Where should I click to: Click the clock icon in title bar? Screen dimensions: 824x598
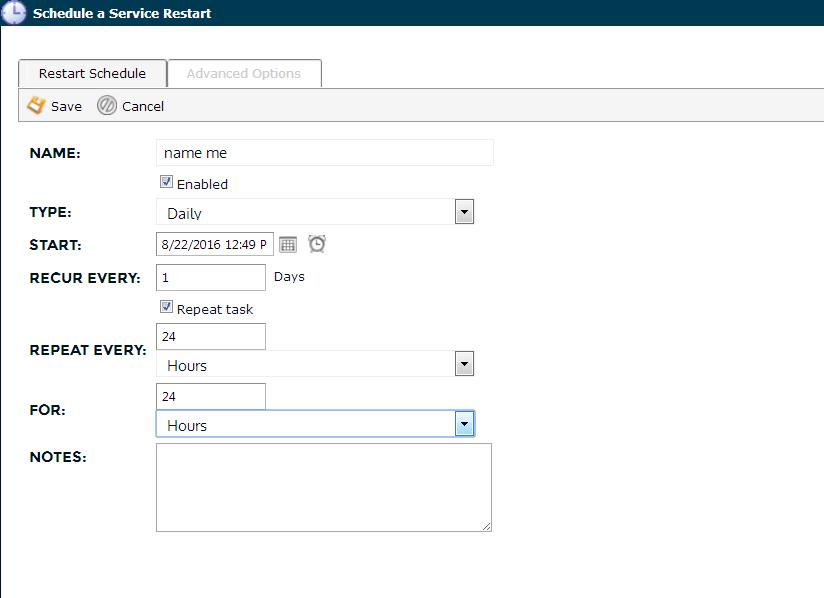pos(14,13)
